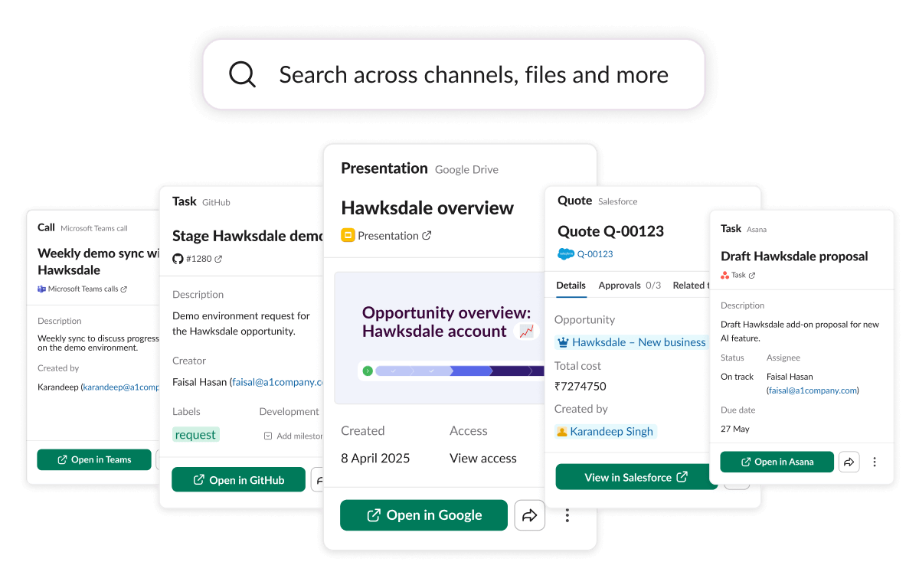Click the share arrow icon on Asana card

tap(849, 462)
